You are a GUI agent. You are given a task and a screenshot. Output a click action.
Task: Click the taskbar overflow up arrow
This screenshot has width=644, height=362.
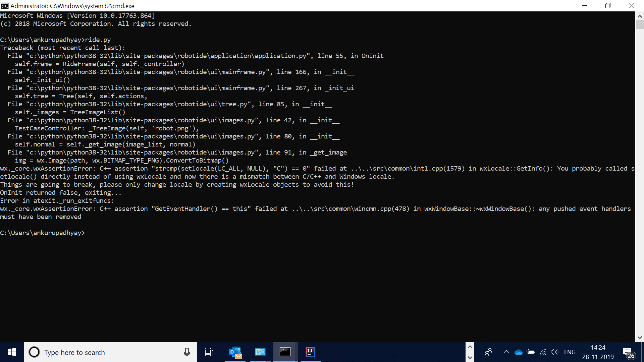point(470,347)
